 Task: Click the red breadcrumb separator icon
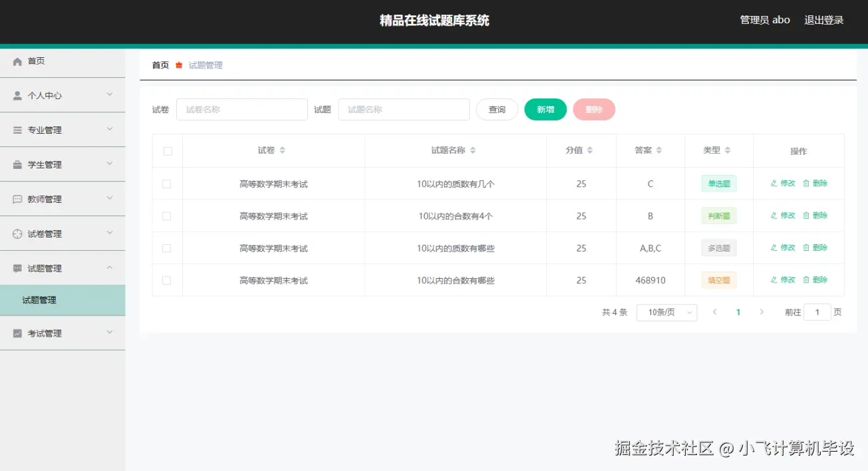click(x=179, y=65)
